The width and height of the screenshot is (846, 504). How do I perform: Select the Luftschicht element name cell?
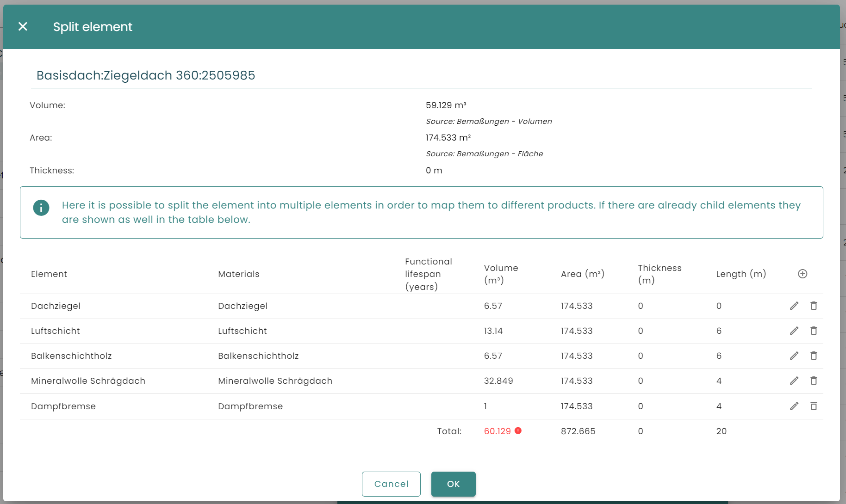(x=56, y=331)
